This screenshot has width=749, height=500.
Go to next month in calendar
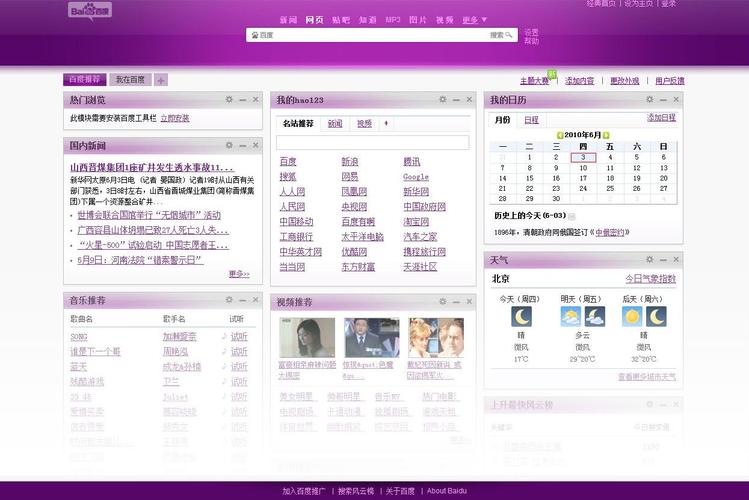click(x=606, y=134)
